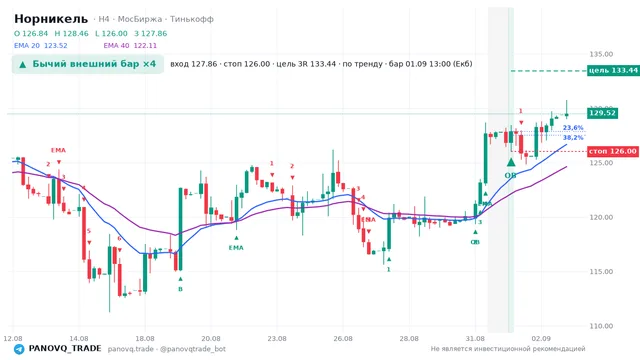
Task: Click the green цель 133.44 price label
Action: pos(613,71)
